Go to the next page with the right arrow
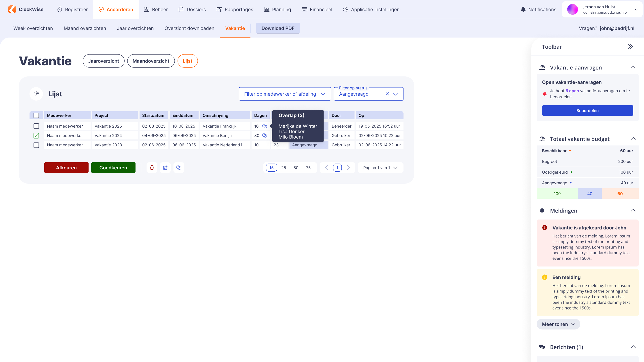 click(x=348, y=168)
